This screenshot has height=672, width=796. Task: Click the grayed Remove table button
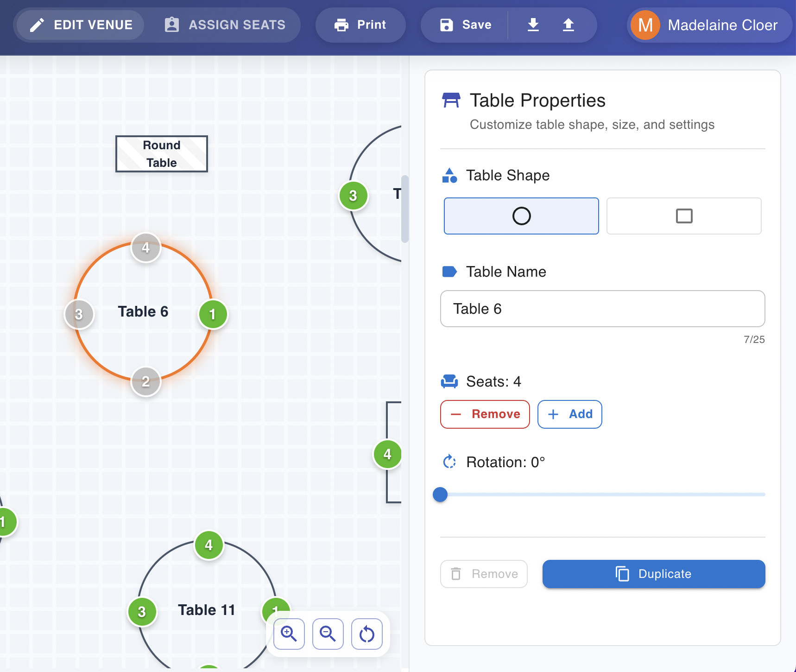(x=484, y=574)
